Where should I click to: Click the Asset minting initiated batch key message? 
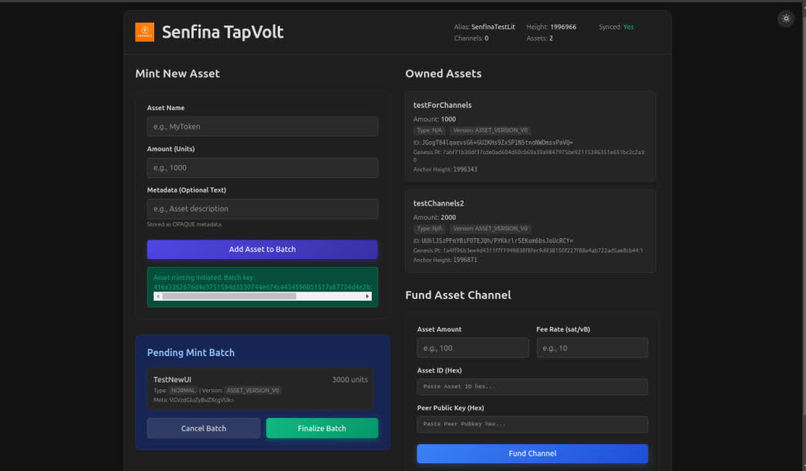[x=262, y=282]
